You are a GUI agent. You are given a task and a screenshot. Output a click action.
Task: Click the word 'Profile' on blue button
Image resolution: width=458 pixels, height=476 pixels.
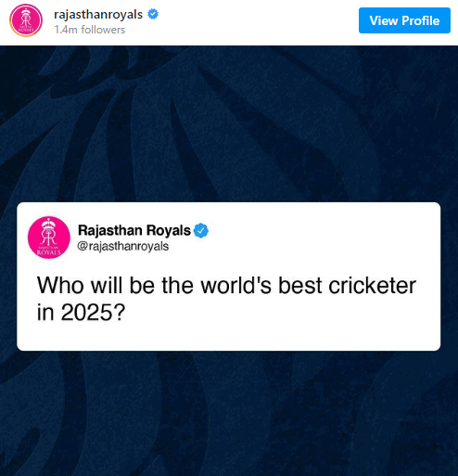click(x=421, y=20)
